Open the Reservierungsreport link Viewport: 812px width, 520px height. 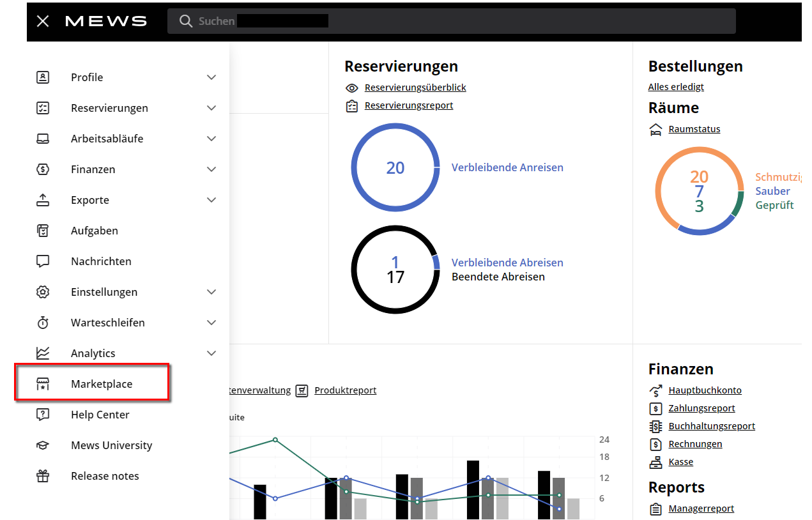point(409,105)
